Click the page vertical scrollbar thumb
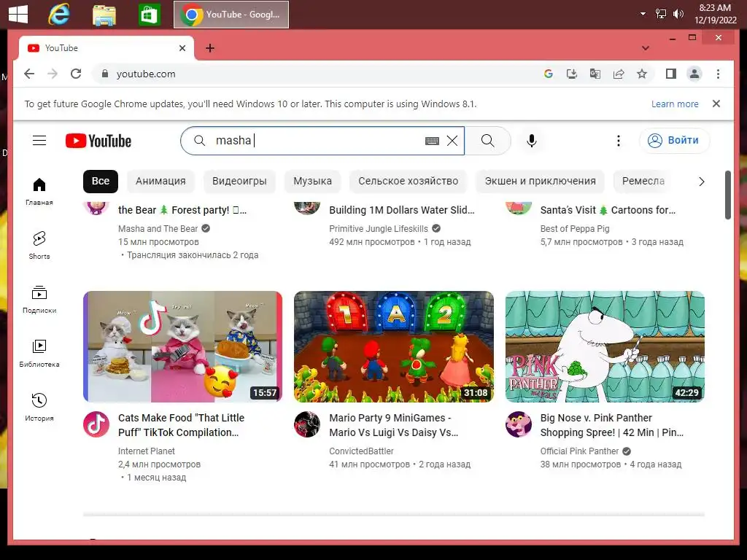This screenshot has width=747, height=560. pos(727,195)
